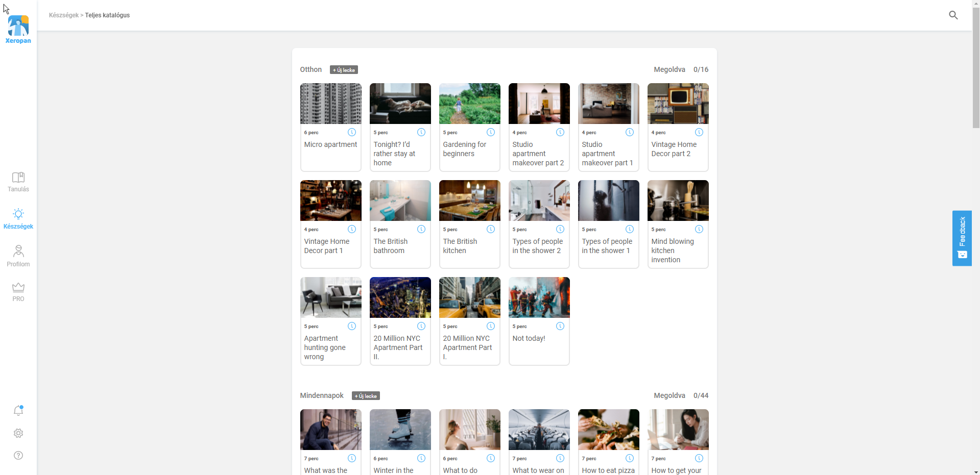Show info for What to do lesson

491,458
